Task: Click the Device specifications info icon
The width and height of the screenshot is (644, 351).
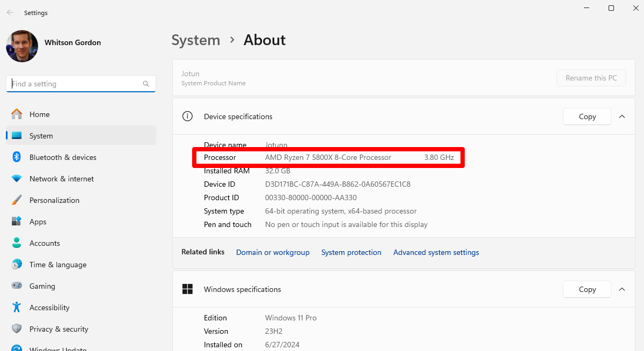Action: click(x=187, y=116)
